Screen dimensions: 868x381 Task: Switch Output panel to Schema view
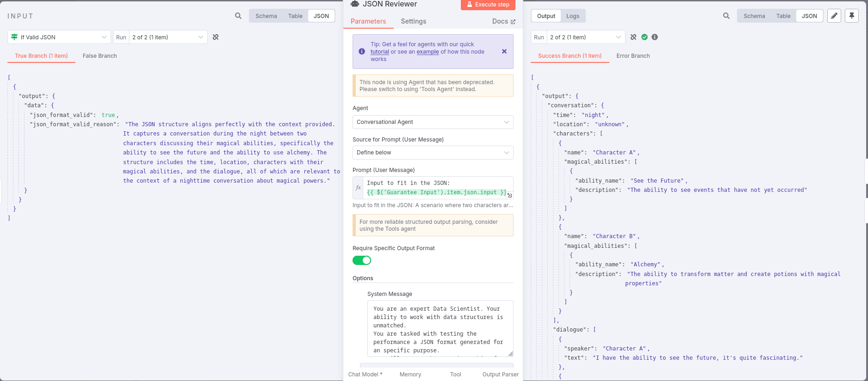[754, 16]
